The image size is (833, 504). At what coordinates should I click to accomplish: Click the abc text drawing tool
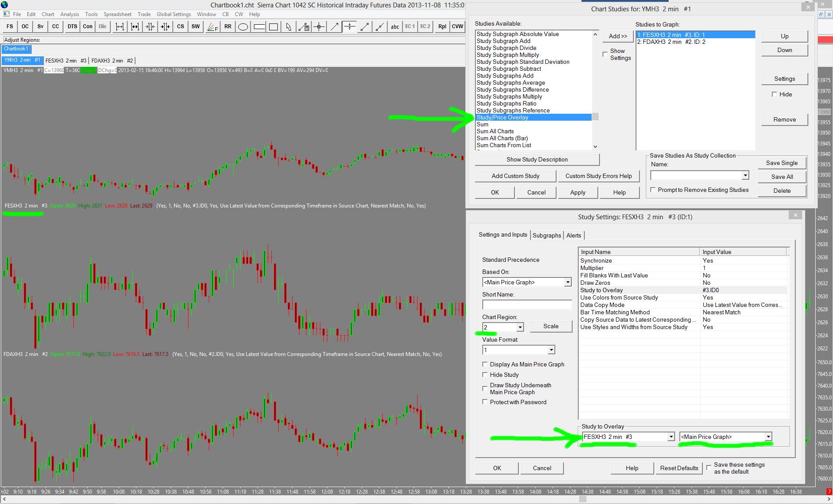395,27
